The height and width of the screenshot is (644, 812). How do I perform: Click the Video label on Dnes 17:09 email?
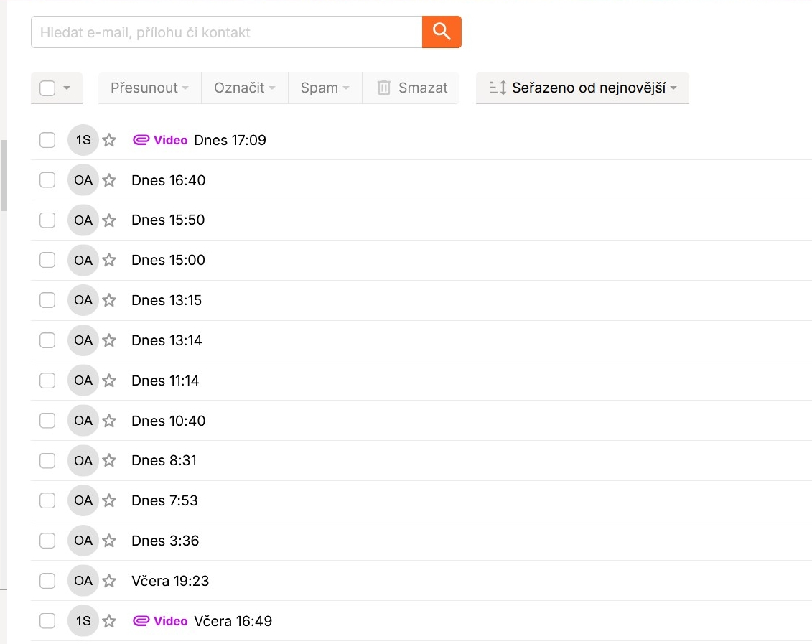click(170, 140)
